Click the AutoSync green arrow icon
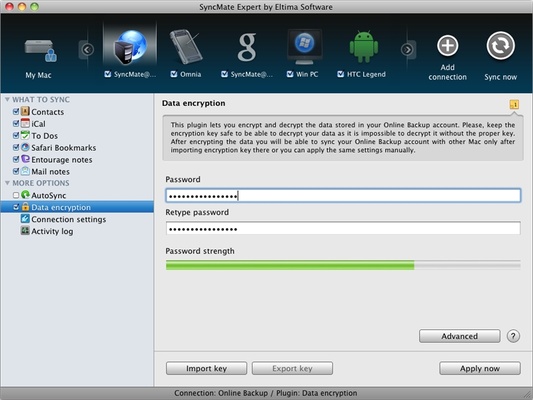The image size is (533, 400). [25, 195]
